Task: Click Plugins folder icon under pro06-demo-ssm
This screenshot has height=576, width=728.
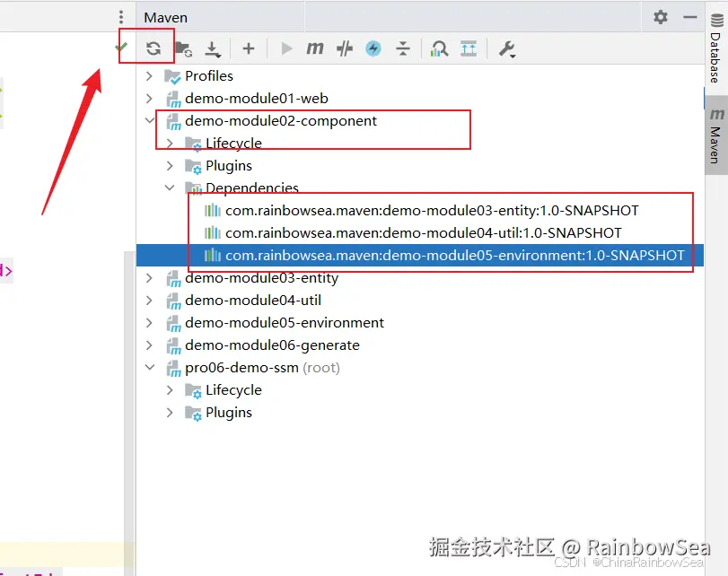Action: coord(193,413)
